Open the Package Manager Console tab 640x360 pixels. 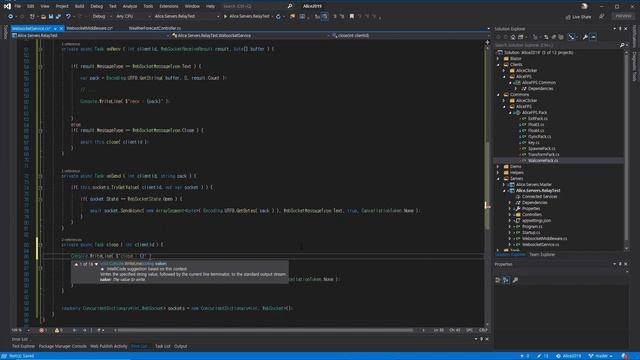(x=62, y=346)
